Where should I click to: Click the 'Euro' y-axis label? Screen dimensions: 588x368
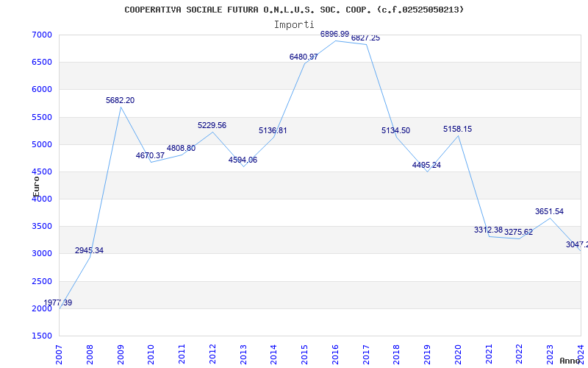(36, 187)
